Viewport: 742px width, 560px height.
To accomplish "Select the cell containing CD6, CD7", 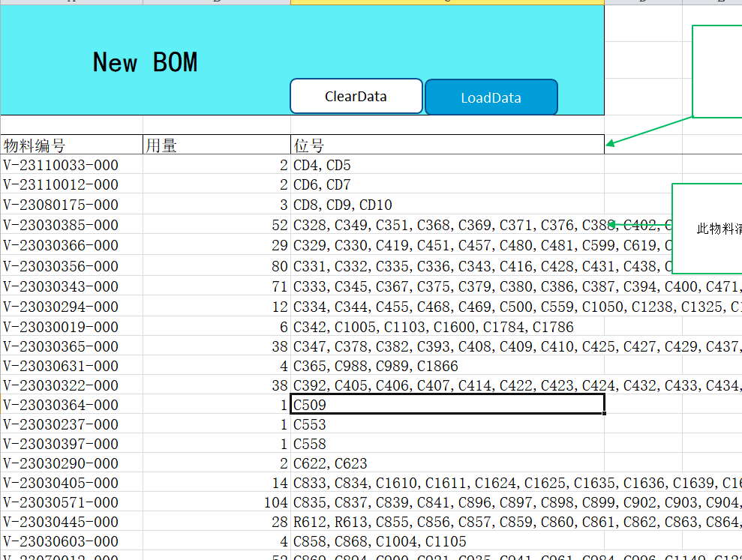I will pos(448,184).
